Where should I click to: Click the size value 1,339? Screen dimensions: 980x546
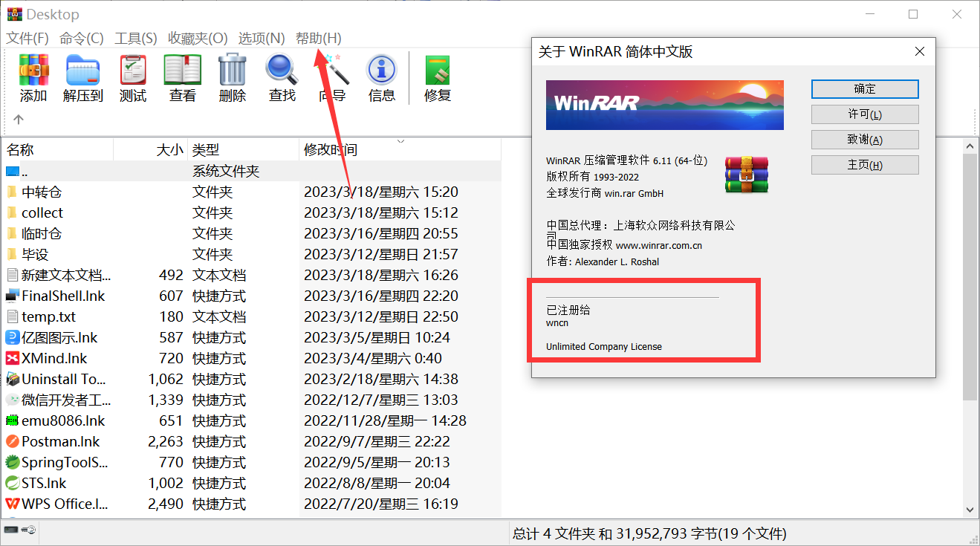click(166, 400)
